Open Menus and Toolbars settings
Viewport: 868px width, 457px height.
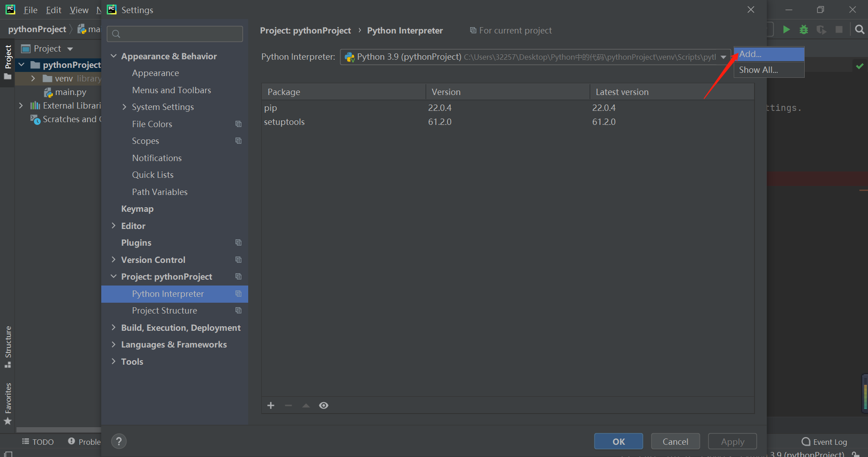point(171,90)
